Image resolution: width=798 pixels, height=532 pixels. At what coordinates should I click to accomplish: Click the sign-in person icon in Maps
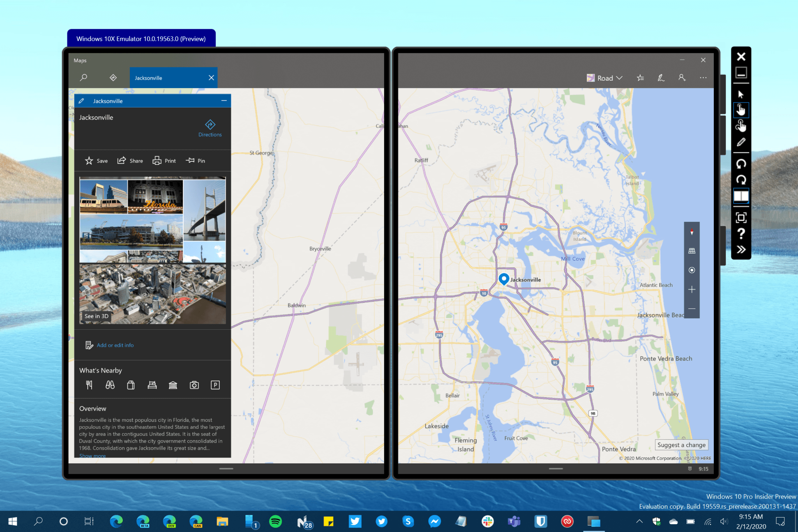click(x=682, y=78)
